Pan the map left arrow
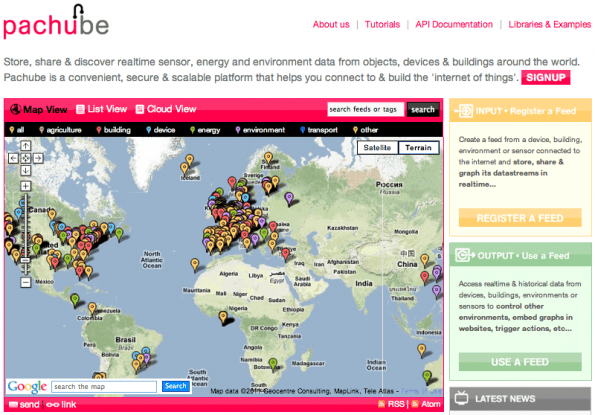This screenshot has width=595, height=415. point(13,158)
